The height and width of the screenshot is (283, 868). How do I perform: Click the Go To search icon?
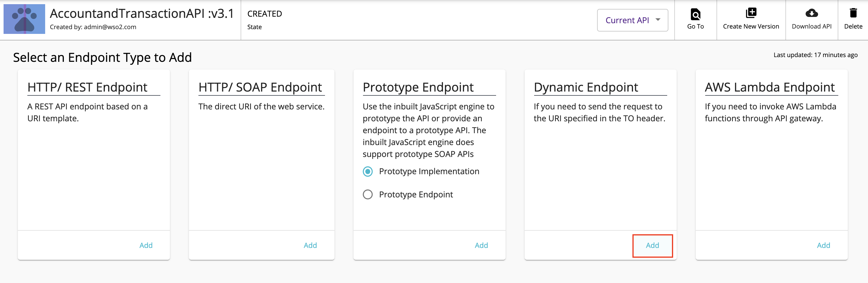click(x=695, y=14)
